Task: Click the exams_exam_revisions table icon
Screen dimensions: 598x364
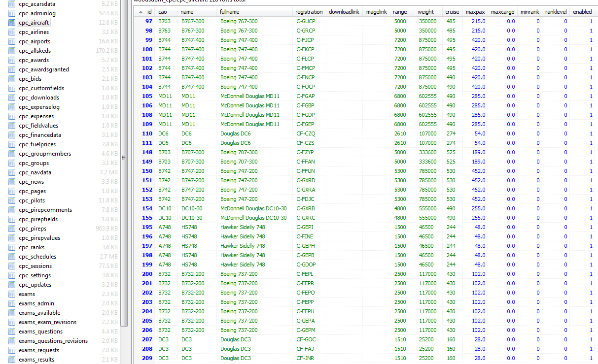Action: [12, 322]
